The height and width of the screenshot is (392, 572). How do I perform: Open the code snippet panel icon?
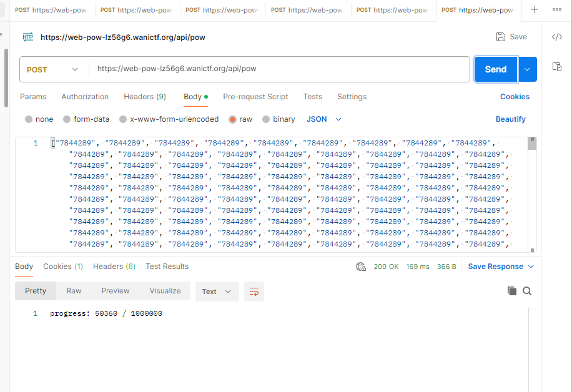[556, 37]
